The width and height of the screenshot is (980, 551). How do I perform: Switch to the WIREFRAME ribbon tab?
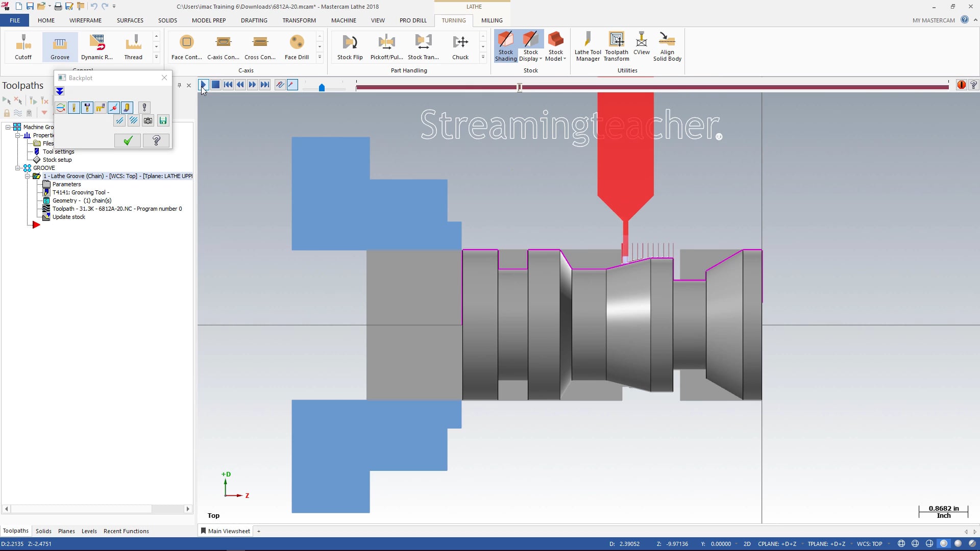85,20
